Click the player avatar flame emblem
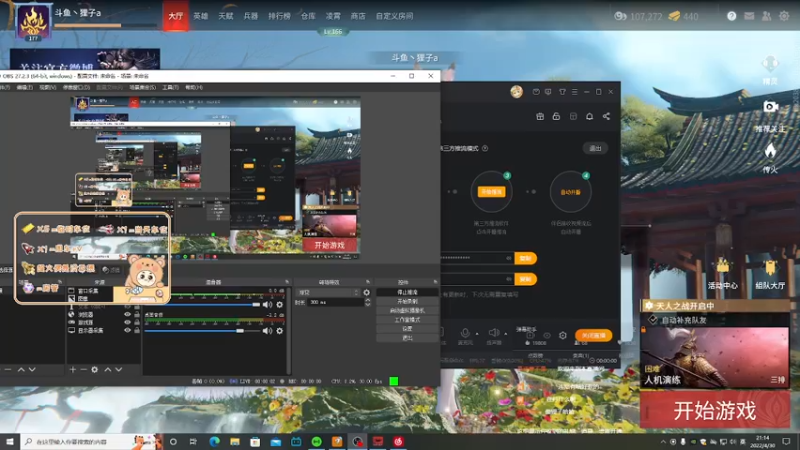The height and width of the screenshot is (450, 800). click(33, 21)
